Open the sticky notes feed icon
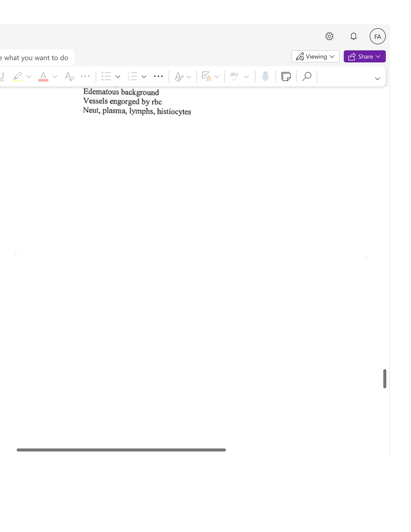411x532 pixels. click(x=286, y=76)
